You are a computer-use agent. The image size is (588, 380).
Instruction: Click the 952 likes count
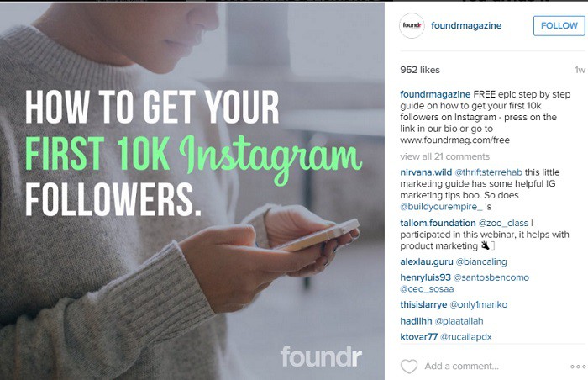tap(420, 70)
